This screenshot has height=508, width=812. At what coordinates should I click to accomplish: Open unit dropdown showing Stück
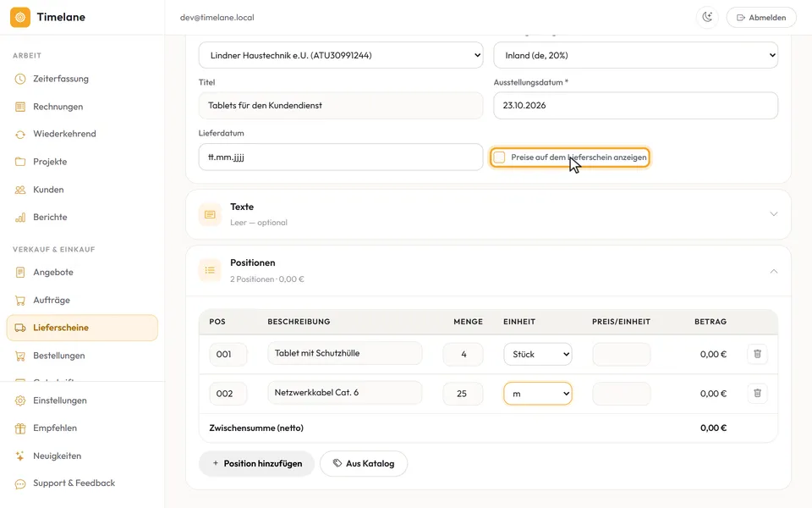click(x=538, y=354)
